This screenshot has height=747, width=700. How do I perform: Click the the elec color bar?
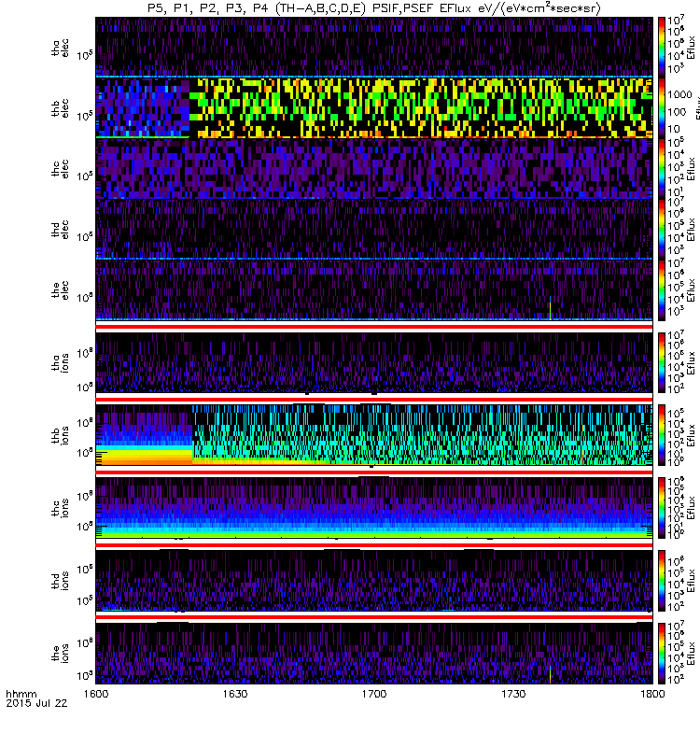coord(662,289)
